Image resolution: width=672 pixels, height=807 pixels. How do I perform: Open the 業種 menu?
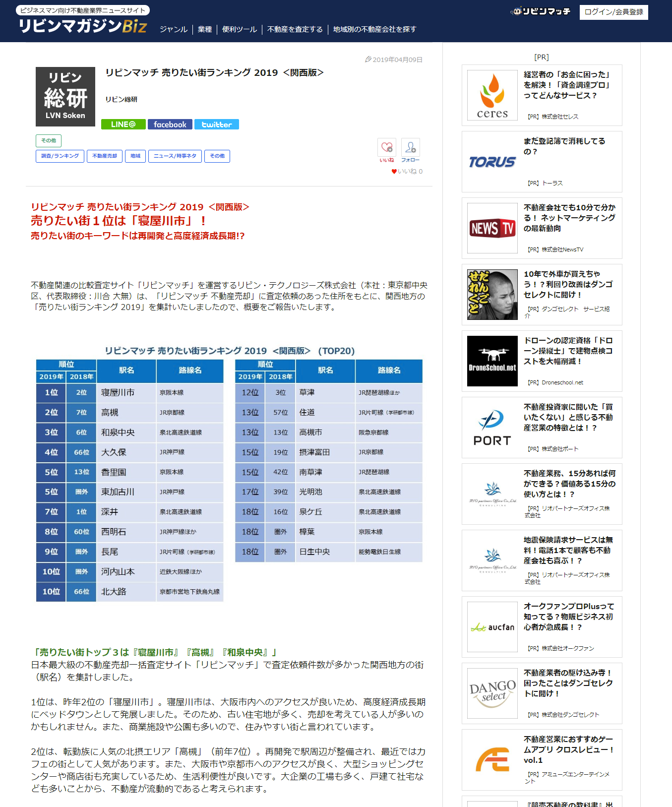(x=205, y=29)
